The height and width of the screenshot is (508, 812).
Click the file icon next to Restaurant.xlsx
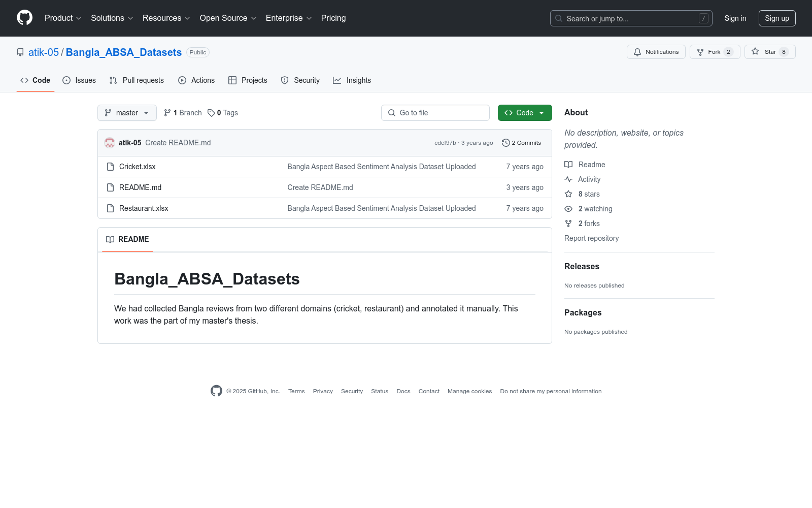(x=110, y=208)
